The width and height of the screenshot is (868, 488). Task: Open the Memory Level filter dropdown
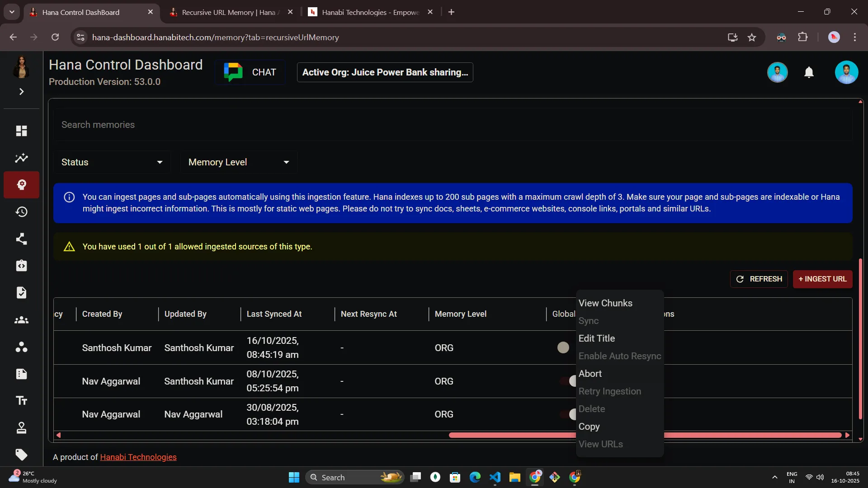point(238,162)
